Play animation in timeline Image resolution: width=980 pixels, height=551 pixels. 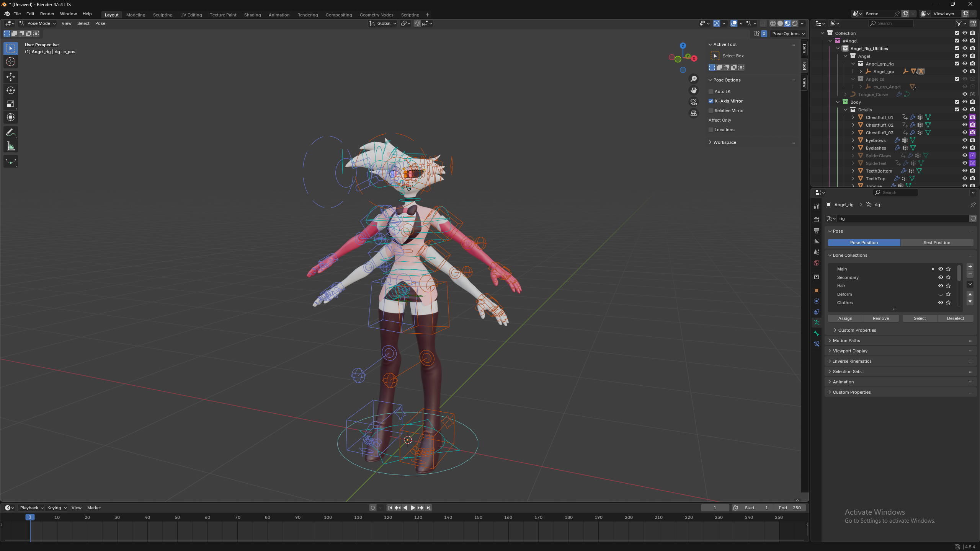413,508
